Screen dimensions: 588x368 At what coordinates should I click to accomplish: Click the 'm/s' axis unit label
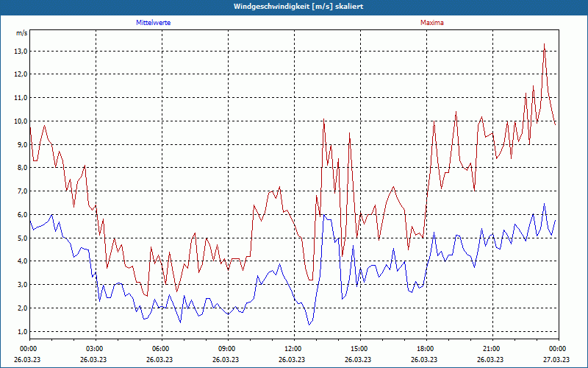(x=22, y=33)
